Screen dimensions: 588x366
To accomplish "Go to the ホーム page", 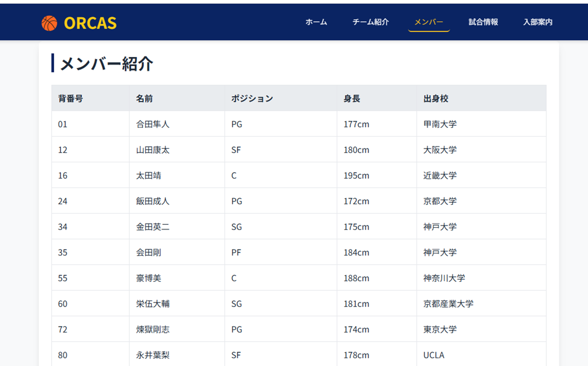I will 316,22.
